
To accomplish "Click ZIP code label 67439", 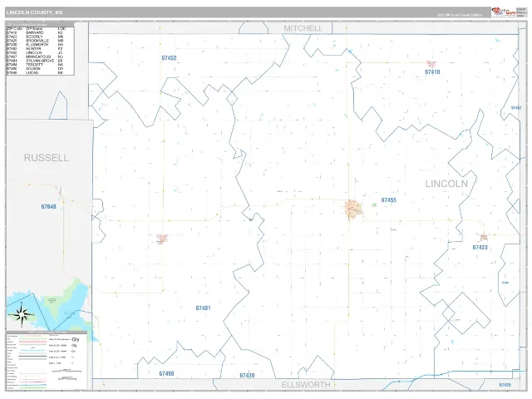I will [247, 375].
